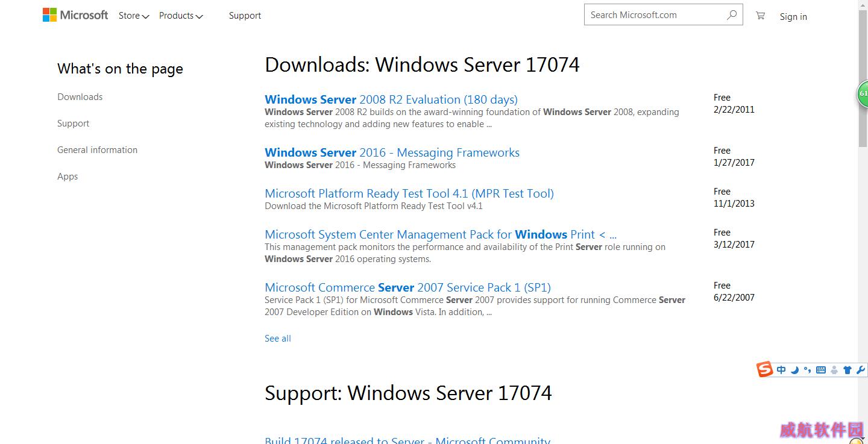
Task: Click the Support: Windows Server 17074 heading
Action: 408,393
